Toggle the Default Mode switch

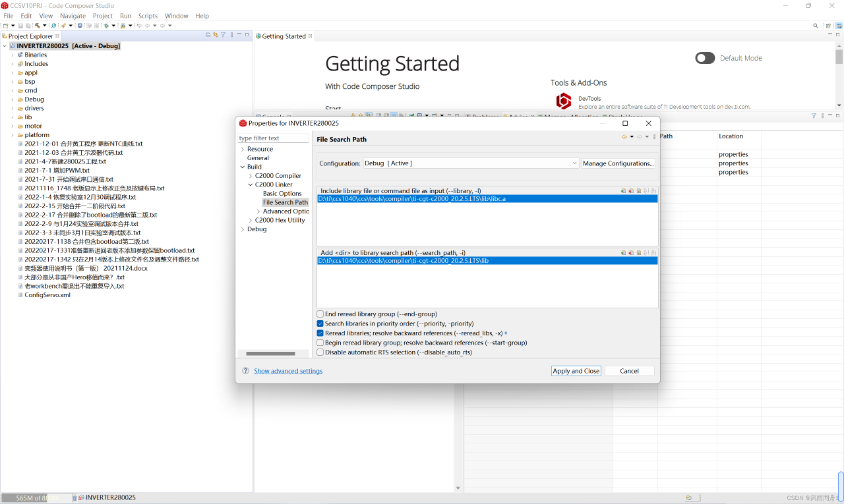(x=705, y=58)
